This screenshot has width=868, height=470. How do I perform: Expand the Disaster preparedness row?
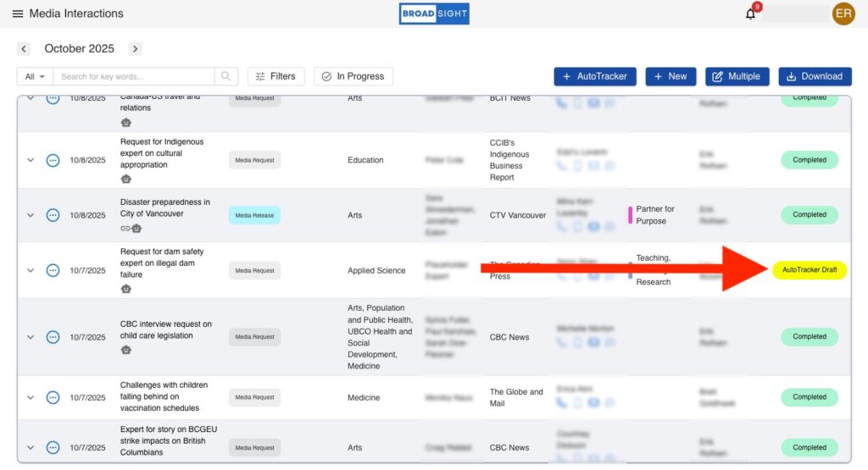[31, 215]
